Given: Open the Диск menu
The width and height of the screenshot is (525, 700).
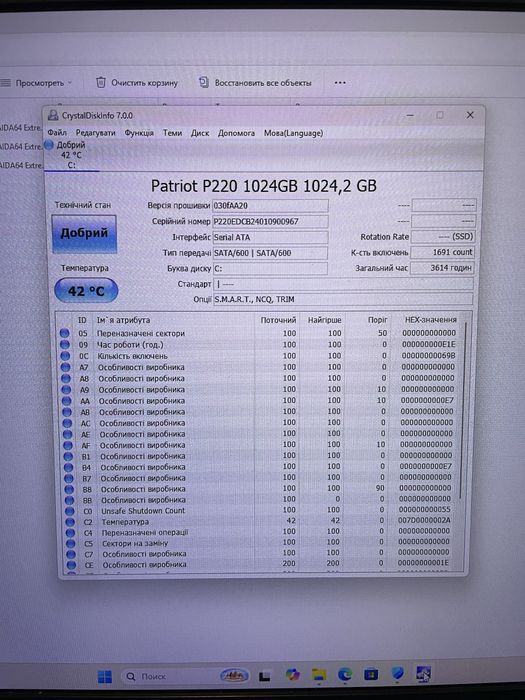Looking at the screenshot, I should point(200,133).
